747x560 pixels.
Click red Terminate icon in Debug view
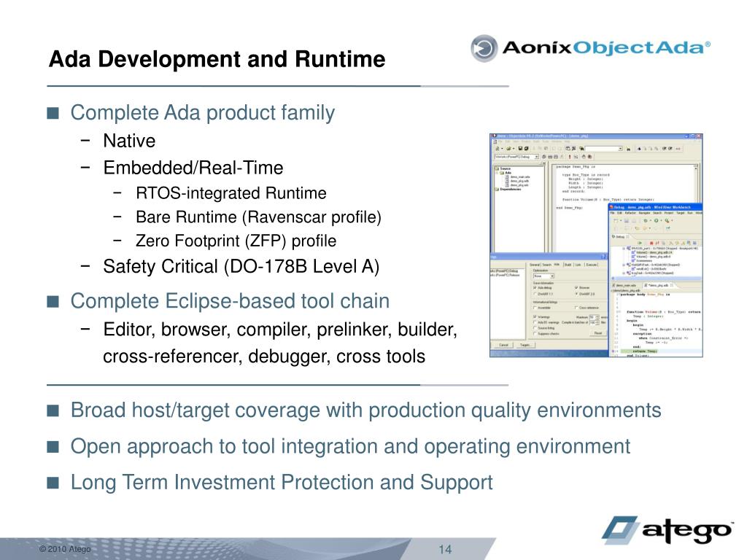click(x=651, y=243)
